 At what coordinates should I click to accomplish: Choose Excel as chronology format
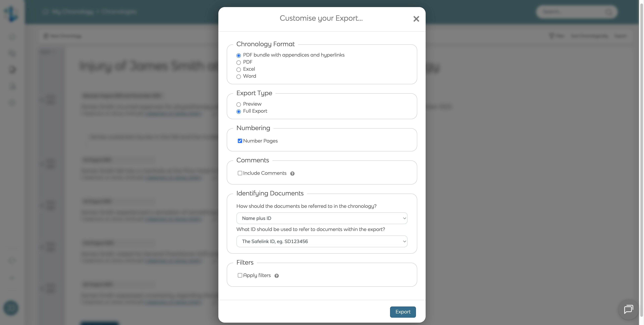pos(238,69)
